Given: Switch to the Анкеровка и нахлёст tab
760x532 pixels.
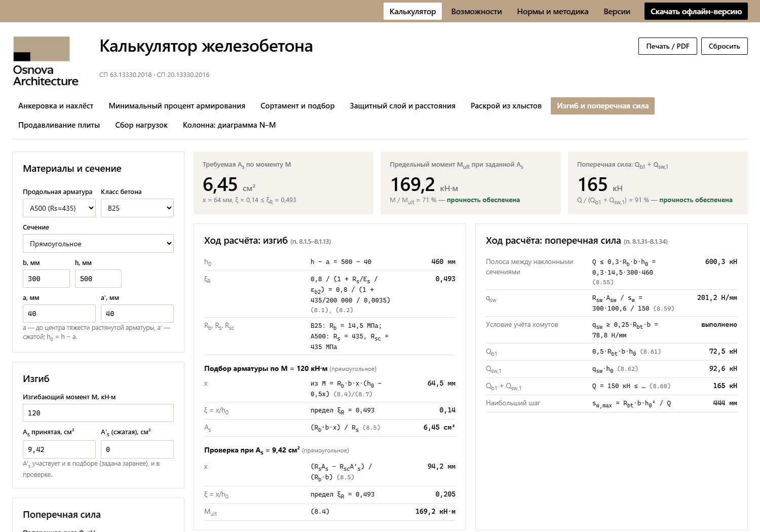Looking at the screenshot, I should click(x=56, y=106).
